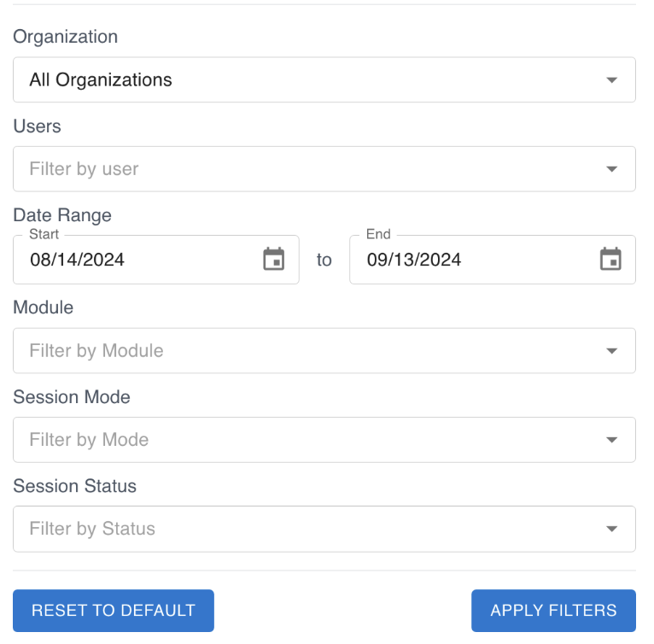
Task: Open the Start date calendar picker icon
Action: coord(273,260)
